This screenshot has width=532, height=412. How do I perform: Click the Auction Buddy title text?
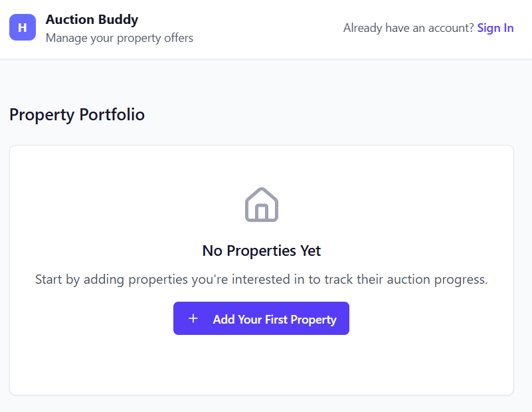pos(92,19)
